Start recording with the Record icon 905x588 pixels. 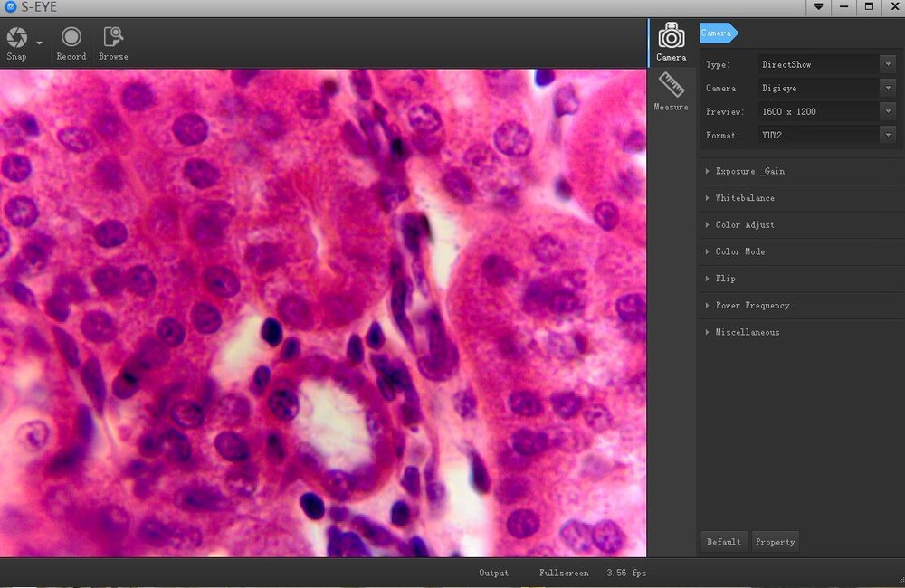71,38
